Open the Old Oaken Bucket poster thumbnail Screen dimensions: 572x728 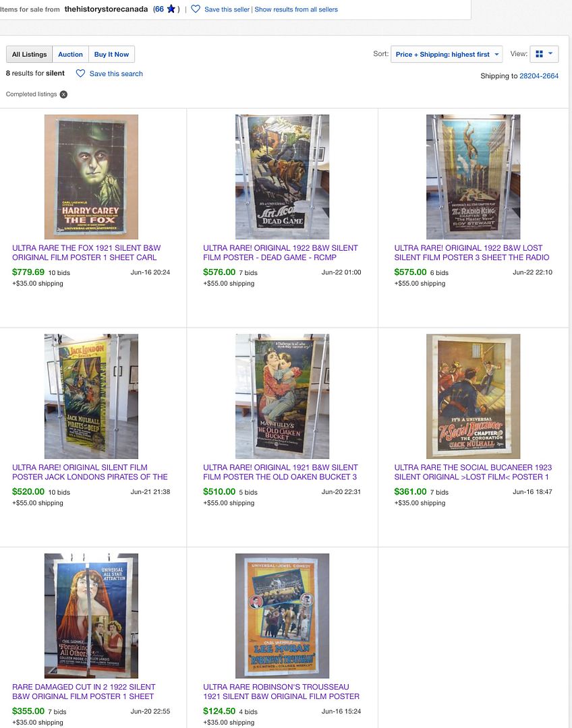click(x=282, y=396)
